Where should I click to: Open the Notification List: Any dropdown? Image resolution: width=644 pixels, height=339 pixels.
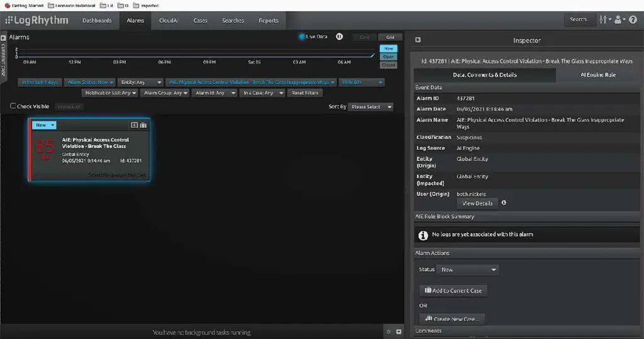(x=110, y=93)
